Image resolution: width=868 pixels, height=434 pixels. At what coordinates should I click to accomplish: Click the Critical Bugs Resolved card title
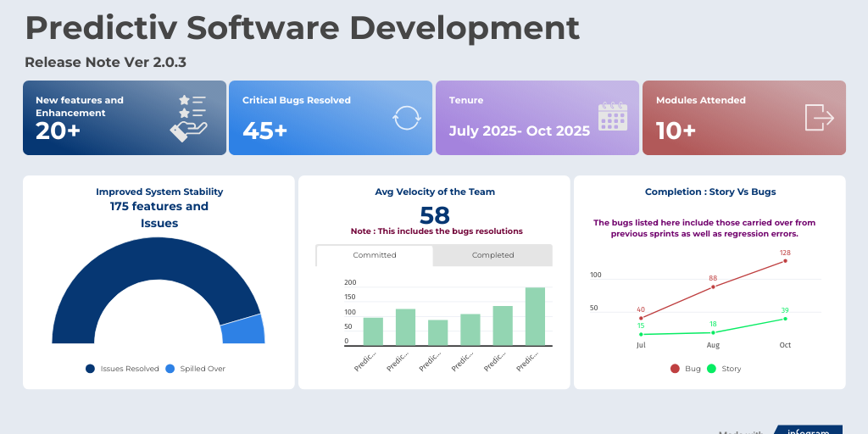(x=297, y=100)
